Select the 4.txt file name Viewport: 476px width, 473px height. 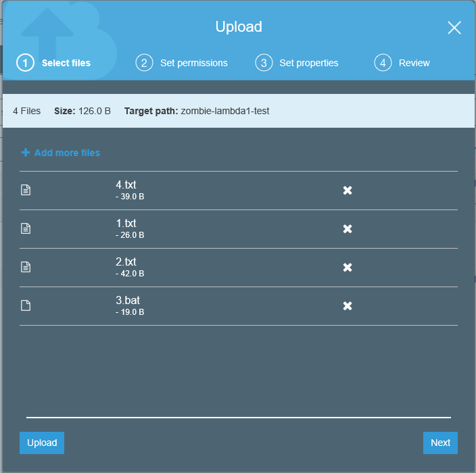(126, 184)
